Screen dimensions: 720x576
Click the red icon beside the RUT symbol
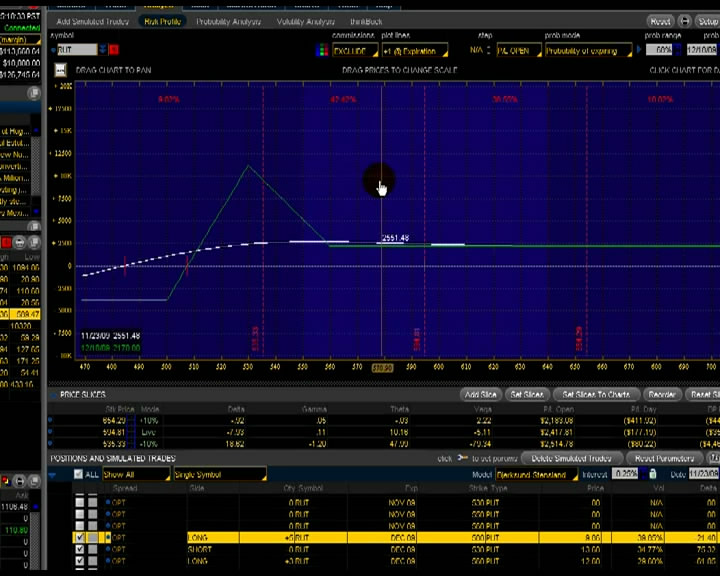114,50
